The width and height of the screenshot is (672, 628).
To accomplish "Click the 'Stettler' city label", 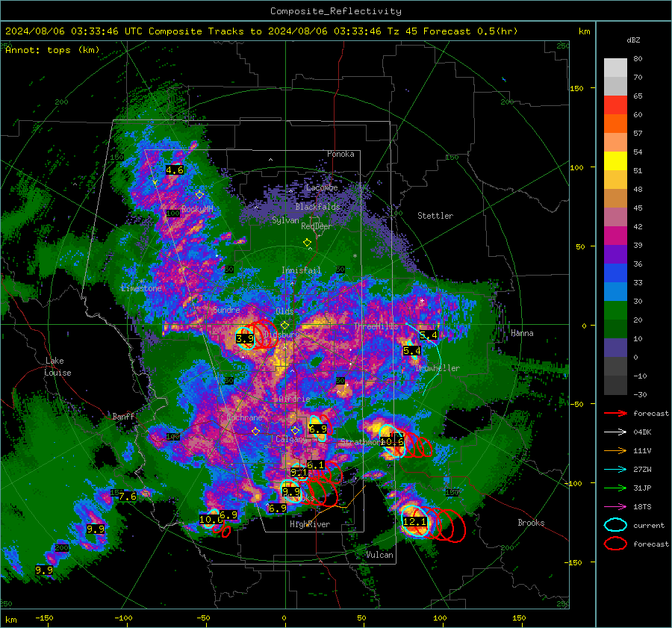I will click(435, 216).
